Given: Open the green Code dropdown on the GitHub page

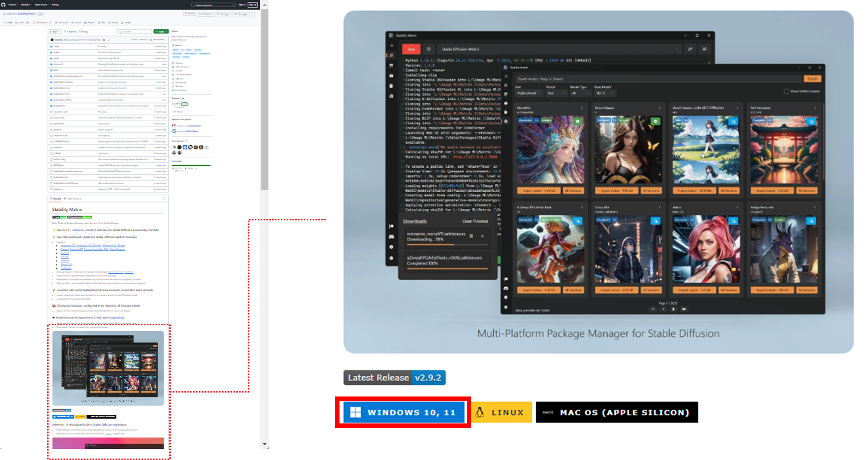Looking at the screenshot, I should point(161,31).
